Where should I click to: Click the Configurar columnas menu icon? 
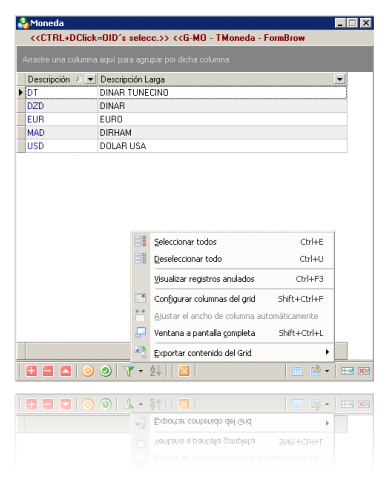140,298
